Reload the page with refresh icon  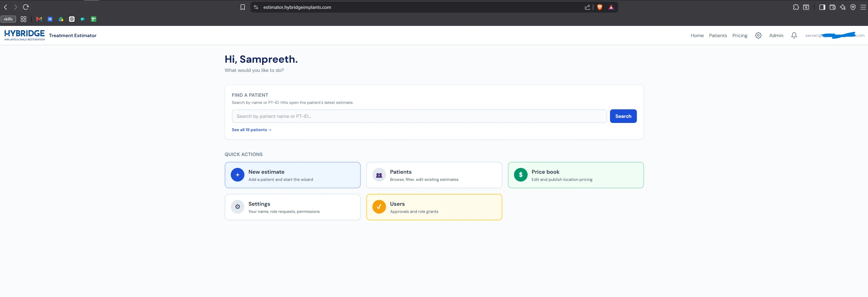click(26, 7)
